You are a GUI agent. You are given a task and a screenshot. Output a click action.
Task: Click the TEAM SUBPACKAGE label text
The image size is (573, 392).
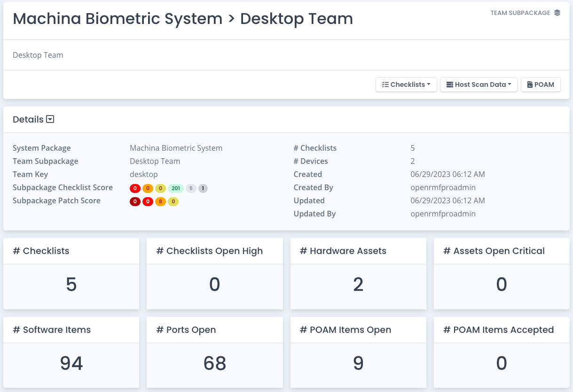(520, 13)
